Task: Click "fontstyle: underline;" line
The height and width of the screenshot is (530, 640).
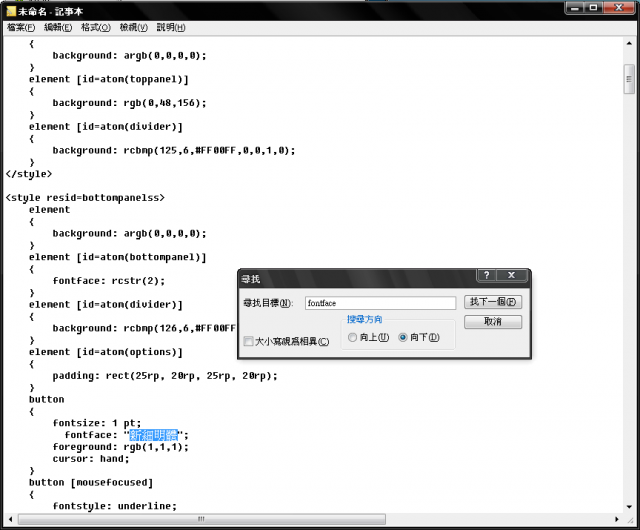Action: point(115,506)
